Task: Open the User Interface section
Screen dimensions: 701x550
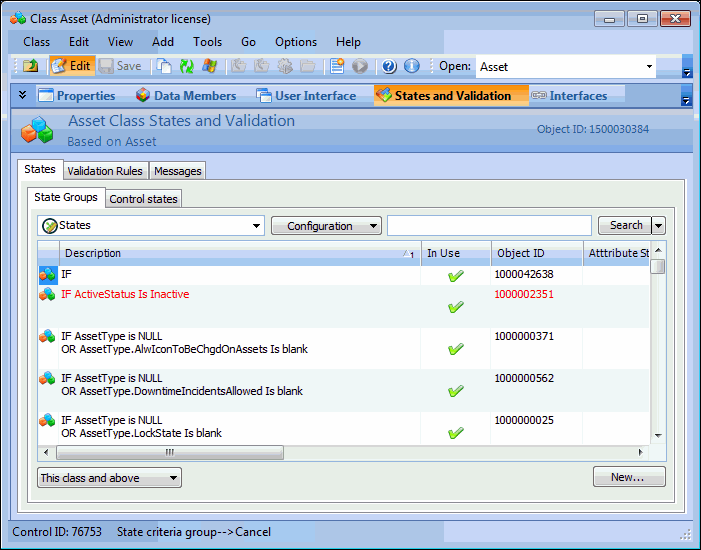Action: [306, 96]
